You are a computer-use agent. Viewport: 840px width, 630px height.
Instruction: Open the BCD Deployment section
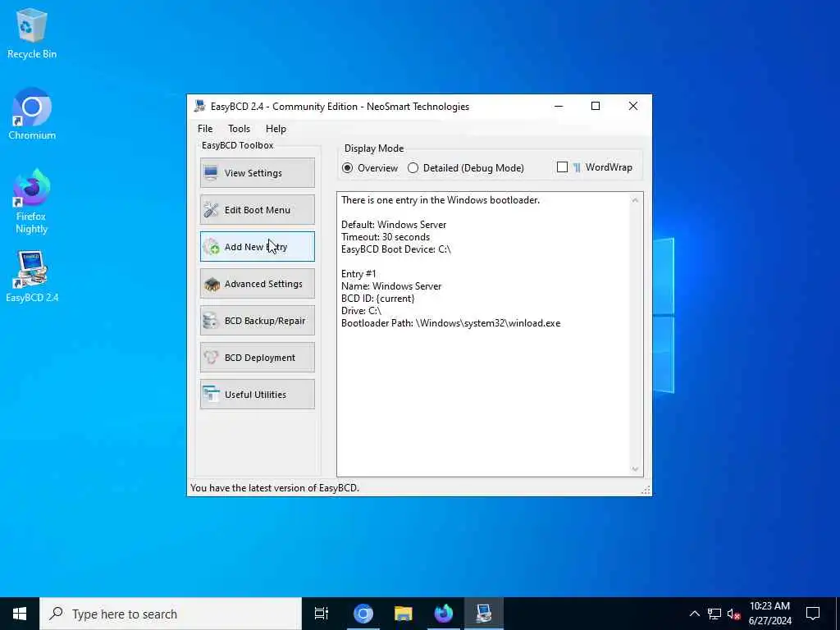[257, 358]
